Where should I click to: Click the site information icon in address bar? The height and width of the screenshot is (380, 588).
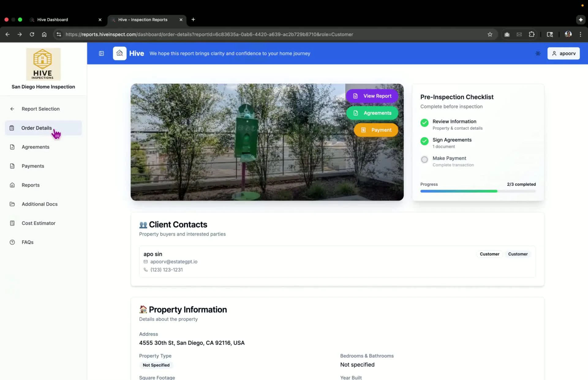pos(59,35)
